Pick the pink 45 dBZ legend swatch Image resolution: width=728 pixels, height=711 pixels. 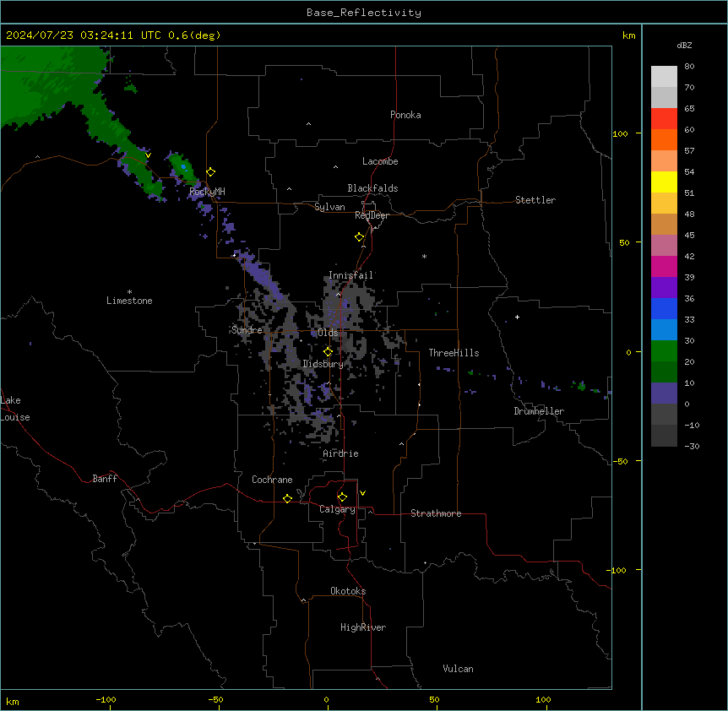[x=664, y=245]
